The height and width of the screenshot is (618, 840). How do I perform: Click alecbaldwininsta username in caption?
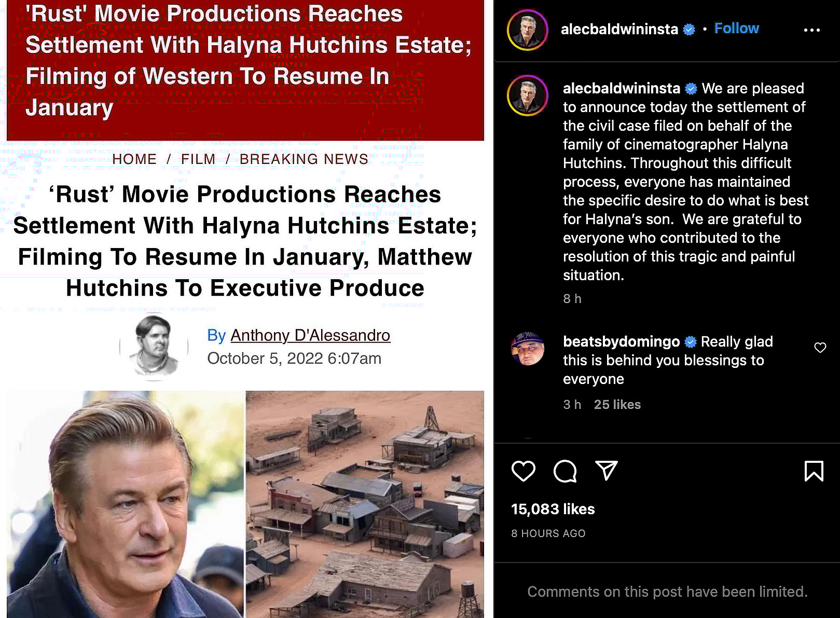(x=622, y=88)
